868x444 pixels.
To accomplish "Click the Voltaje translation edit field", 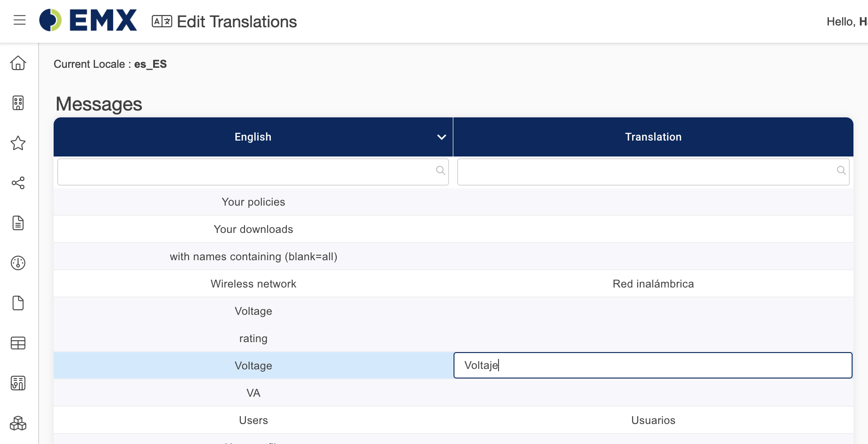I will (x=653, y=365).
